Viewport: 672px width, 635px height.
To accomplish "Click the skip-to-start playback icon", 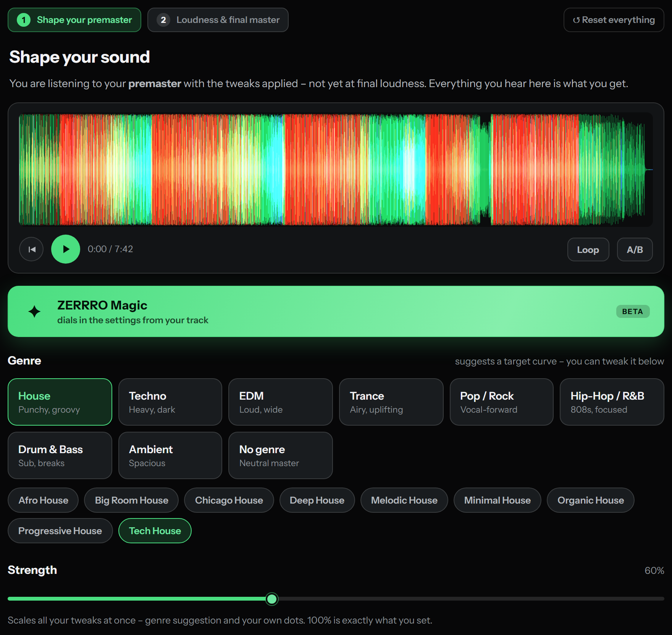I will [31, 249].
